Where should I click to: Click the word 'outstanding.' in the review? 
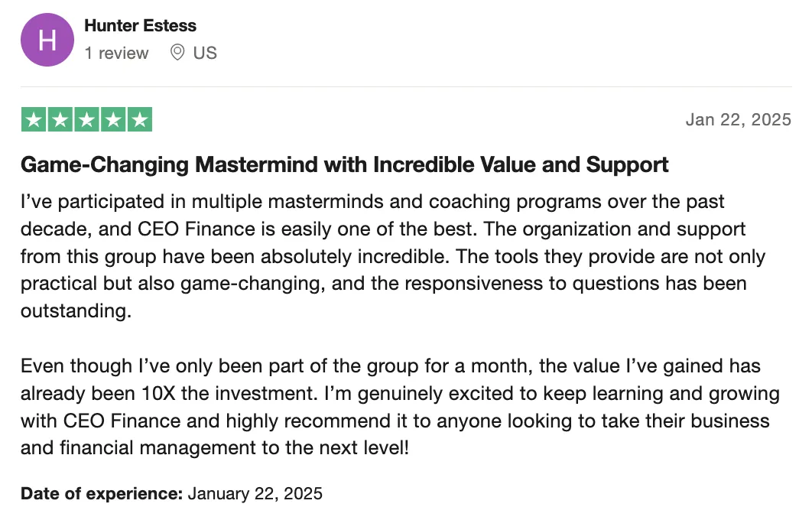click(x=76, y=310)
